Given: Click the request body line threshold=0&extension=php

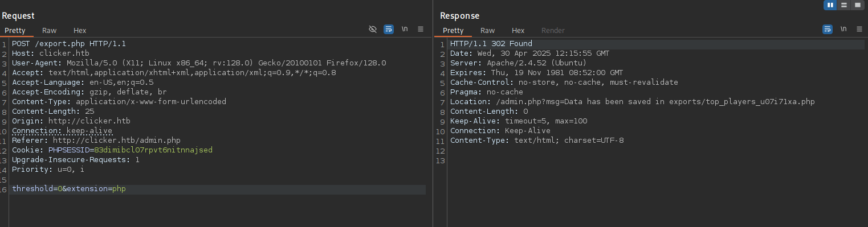Looking at the screenshot, I should coord(69,189).
